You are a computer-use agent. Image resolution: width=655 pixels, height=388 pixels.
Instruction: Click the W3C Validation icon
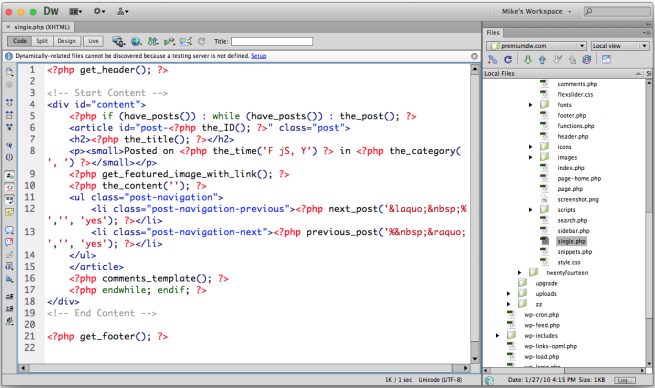click(x=169, y=41)
